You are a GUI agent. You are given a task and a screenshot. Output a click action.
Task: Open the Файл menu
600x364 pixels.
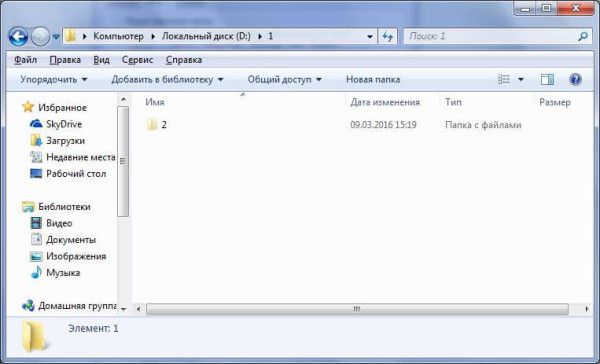[25, 60]
